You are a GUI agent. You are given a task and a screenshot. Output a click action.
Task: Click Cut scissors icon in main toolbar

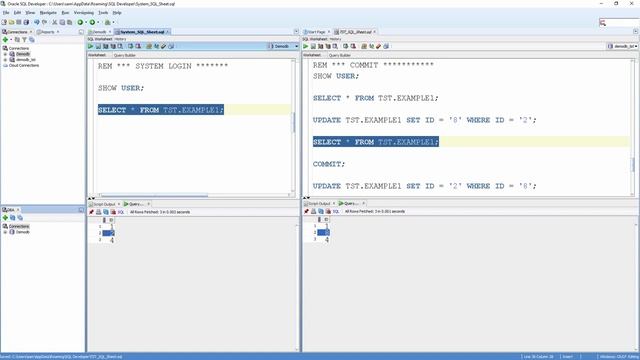[x=55, y=22]
